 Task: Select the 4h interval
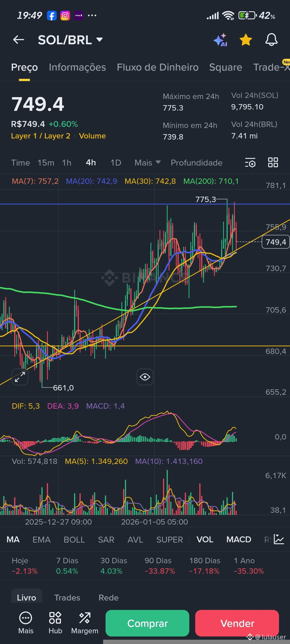[91, 163]
